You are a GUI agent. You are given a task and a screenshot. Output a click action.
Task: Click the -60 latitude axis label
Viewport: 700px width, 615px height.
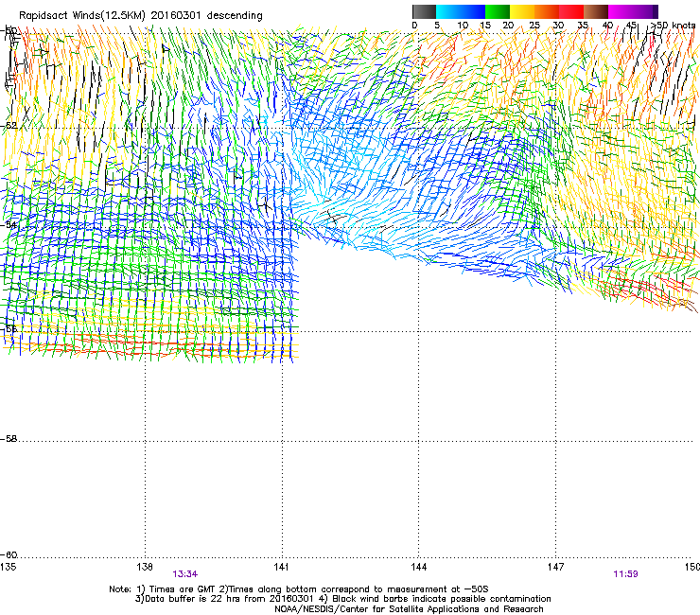pyautogui.click(x=9, y=555)
